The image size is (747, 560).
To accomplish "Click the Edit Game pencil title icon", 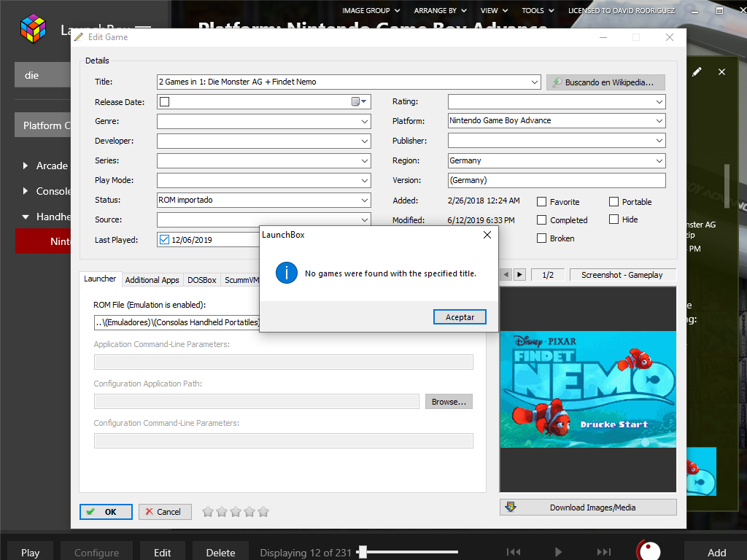I will click(x=79, y=37).
